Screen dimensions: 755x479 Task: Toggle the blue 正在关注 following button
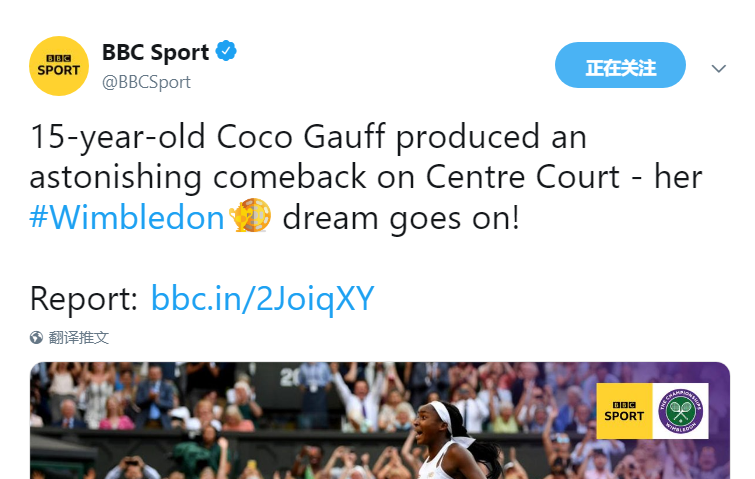[x=620, y=67]
